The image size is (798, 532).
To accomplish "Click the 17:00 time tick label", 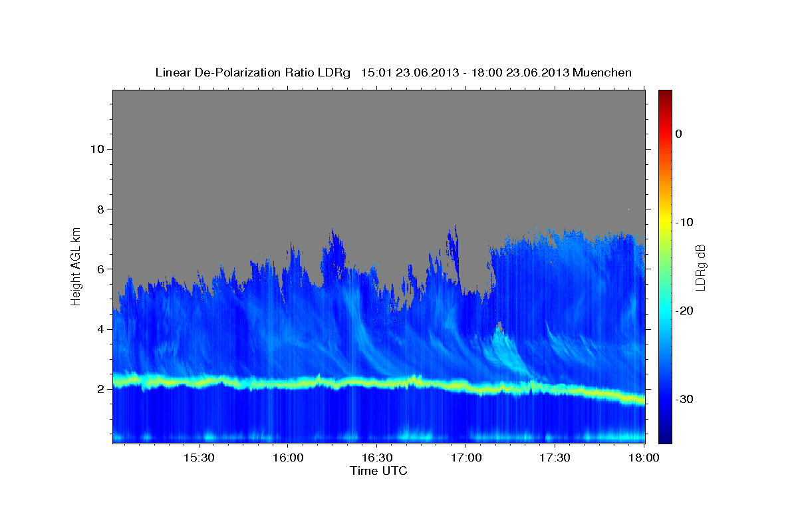I will [x=465, y=458].
